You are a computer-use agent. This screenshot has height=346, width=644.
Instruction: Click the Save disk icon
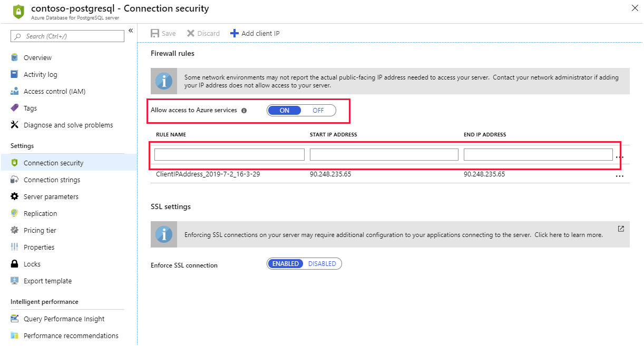coord(155,33)
